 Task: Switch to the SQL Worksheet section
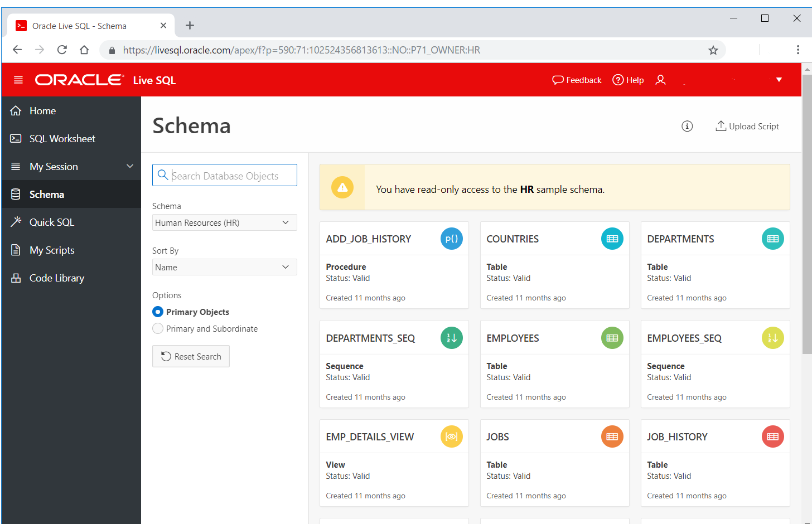coord(63,138)
